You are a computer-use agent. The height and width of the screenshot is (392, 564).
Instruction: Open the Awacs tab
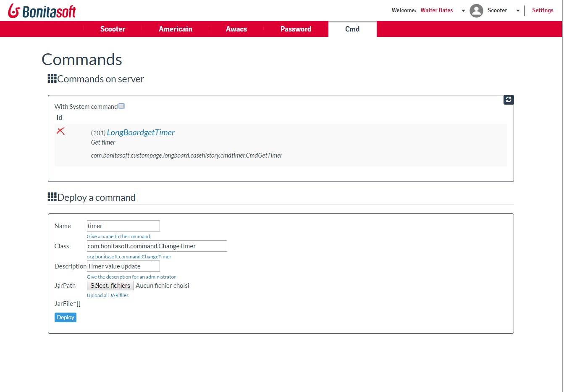coord(236,29)
